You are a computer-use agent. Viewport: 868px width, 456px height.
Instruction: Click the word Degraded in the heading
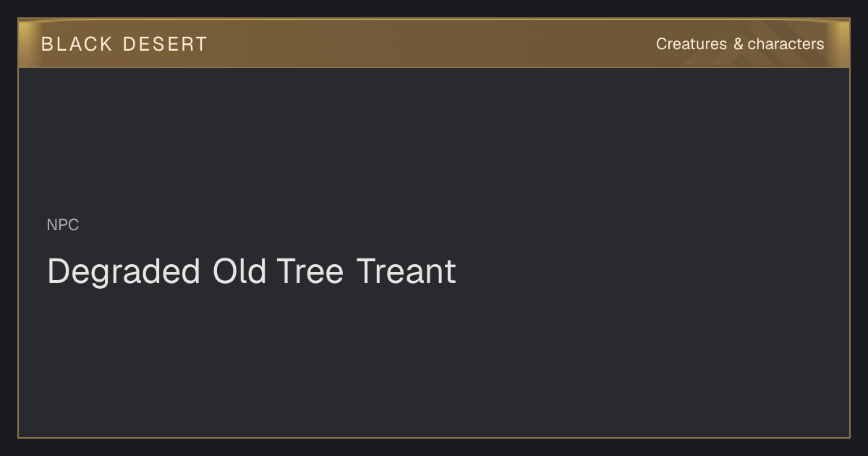click(124, 272)
